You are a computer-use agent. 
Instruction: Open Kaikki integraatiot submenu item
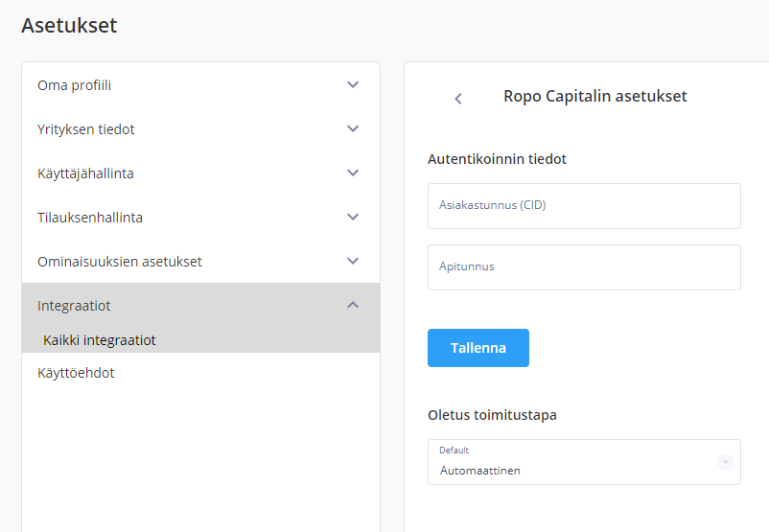[100, 340]
